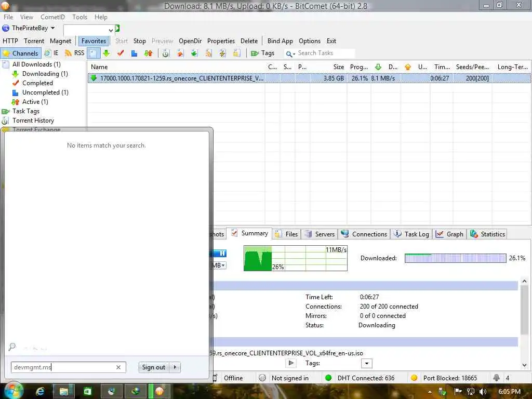This screenshot has height=399, width=532.
Task: Click the green Downloading filter arrow icon
Action: point(107,54)
